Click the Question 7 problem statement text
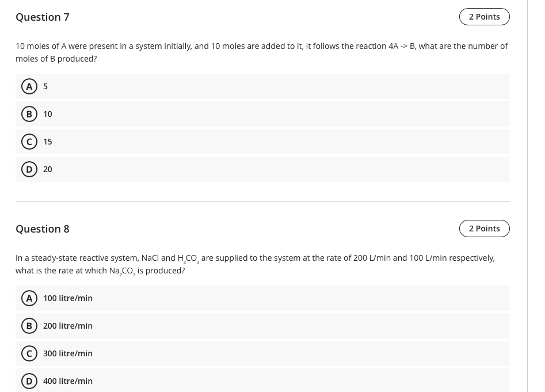This screenshot has height=392, width=545. coord(262,52)
